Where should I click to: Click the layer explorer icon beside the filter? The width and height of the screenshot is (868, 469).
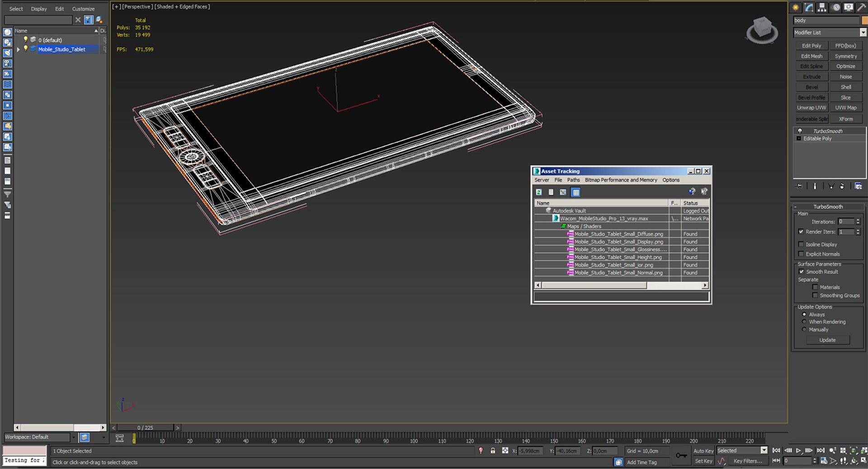(x=99, y=20)
